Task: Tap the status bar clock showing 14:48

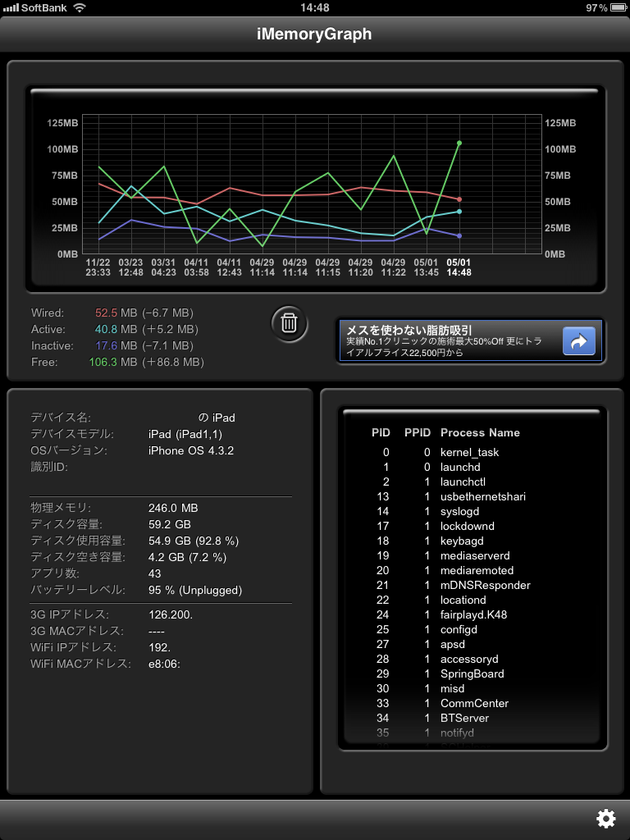Action: pos(315,7)
